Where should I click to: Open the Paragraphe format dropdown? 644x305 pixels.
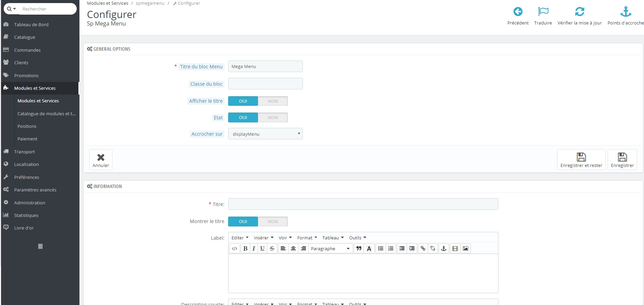click(330, 249)
